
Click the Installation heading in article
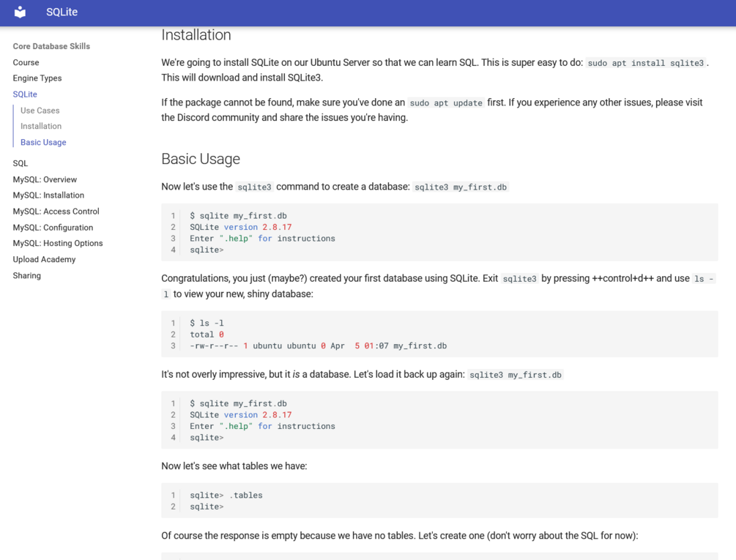(x=196, y=35)
